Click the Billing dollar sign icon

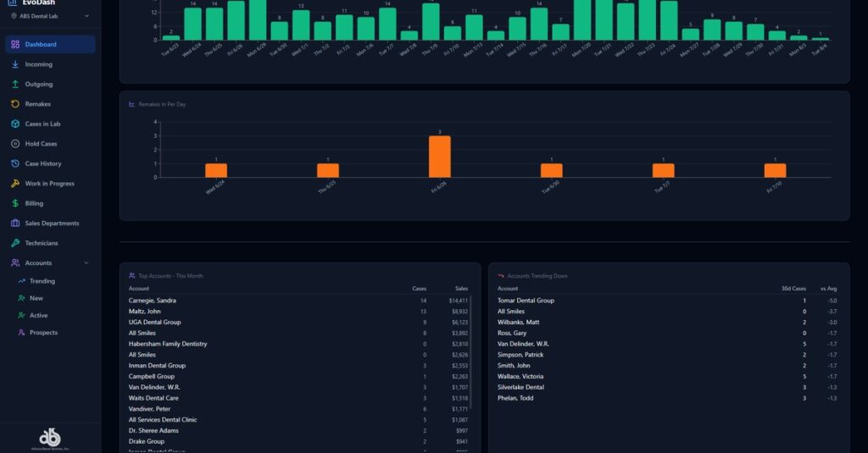click(x=15, y=203)
